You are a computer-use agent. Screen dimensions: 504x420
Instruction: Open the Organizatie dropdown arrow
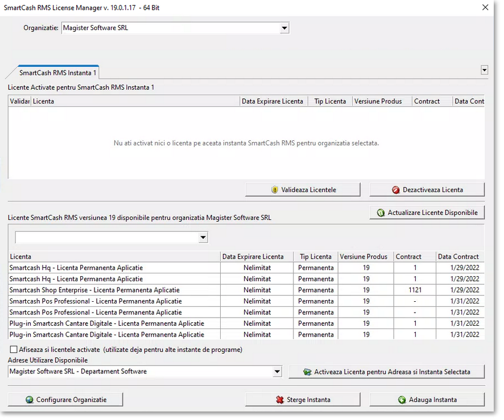click(284, 28)
